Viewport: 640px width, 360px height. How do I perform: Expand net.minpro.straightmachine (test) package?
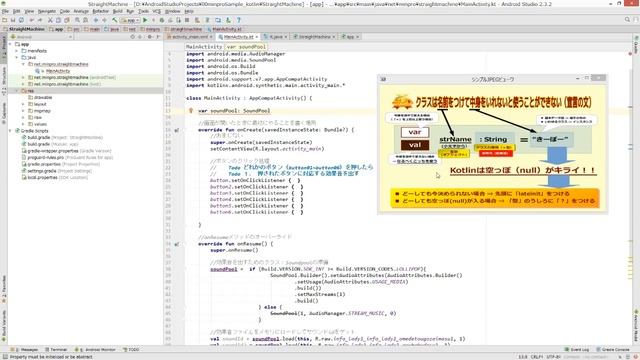coord(23,84)
